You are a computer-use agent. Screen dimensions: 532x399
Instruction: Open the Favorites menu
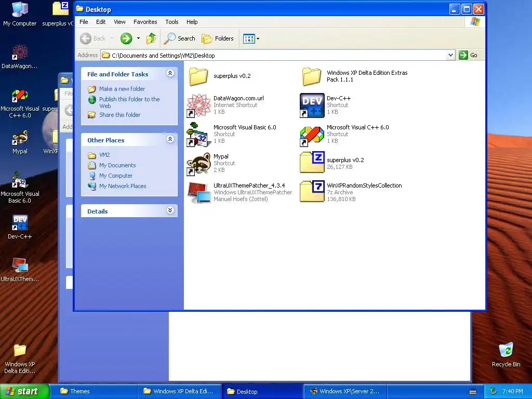(145, 22)
